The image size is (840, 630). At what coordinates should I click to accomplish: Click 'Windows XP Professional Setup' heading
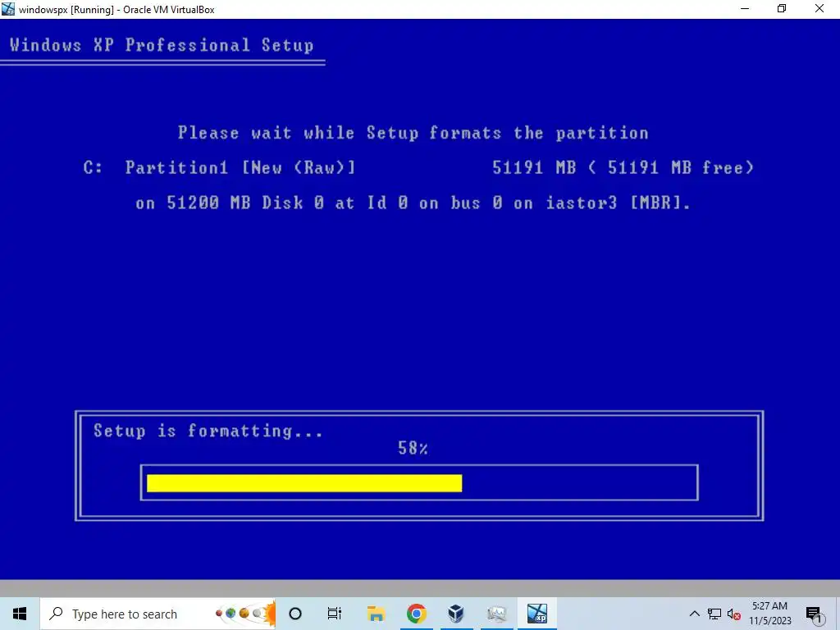coord(162,45)
